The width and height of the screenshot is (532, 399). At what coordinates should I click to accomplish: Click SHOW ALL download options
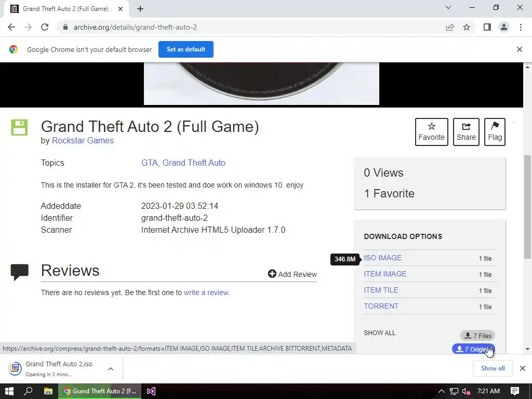click(380, 333)
